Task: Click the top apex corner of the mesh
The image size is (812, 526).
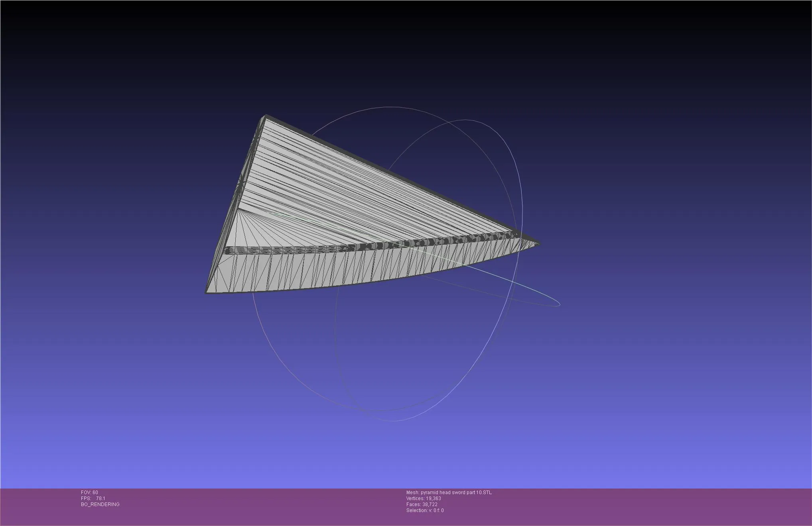Action: pyautogui.click(x=265, y=116)
